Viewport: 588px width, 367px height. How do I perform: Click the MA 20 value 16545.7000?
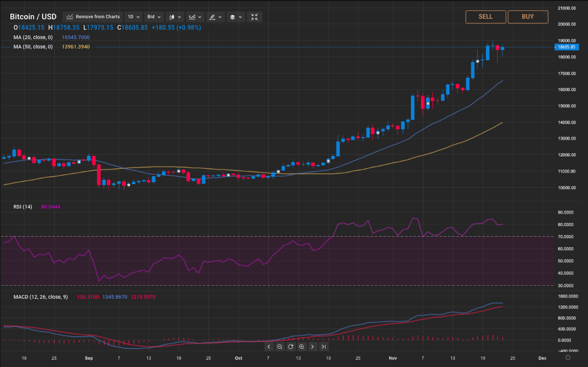pos(76,38)
